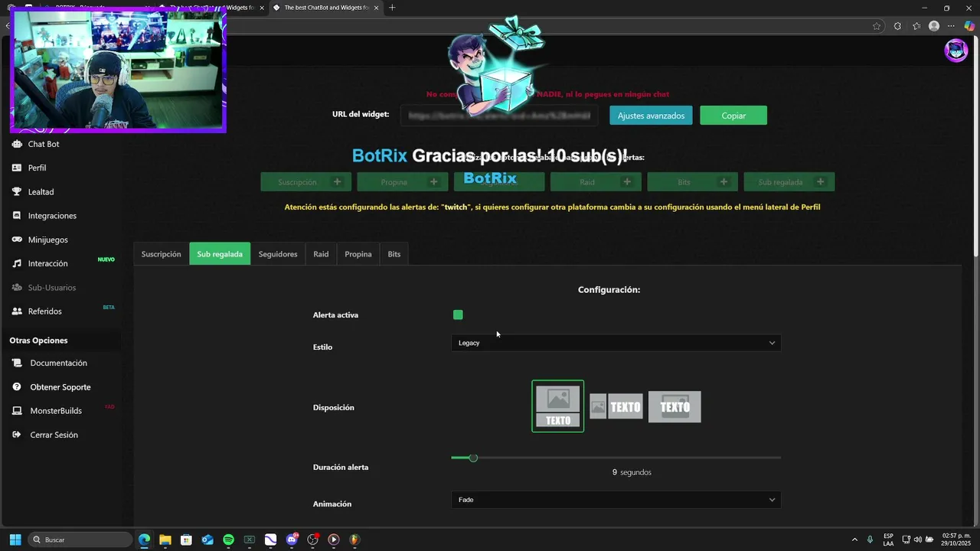Open Microsoft Store from the taskbar
The width and height of the screenshot is (980, 551).
pos(186,540)
